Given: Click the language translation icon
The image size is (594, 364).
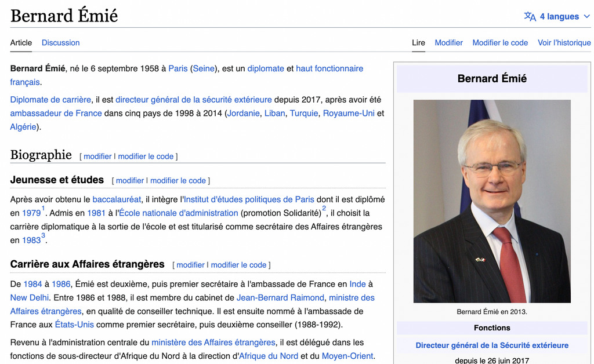Looking at the screenshot, I should point(530,16).
